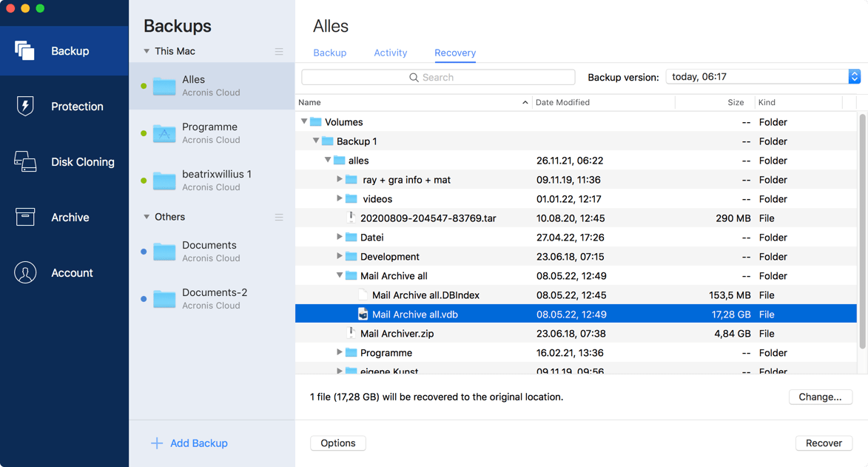Open recovery Options
This screenshot has height=467, width=868.
tap(337, 443)
